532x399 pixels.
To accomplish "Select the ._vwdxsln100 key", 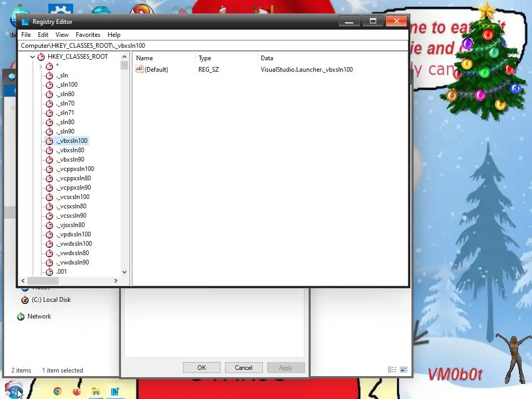I will (74, 244).
